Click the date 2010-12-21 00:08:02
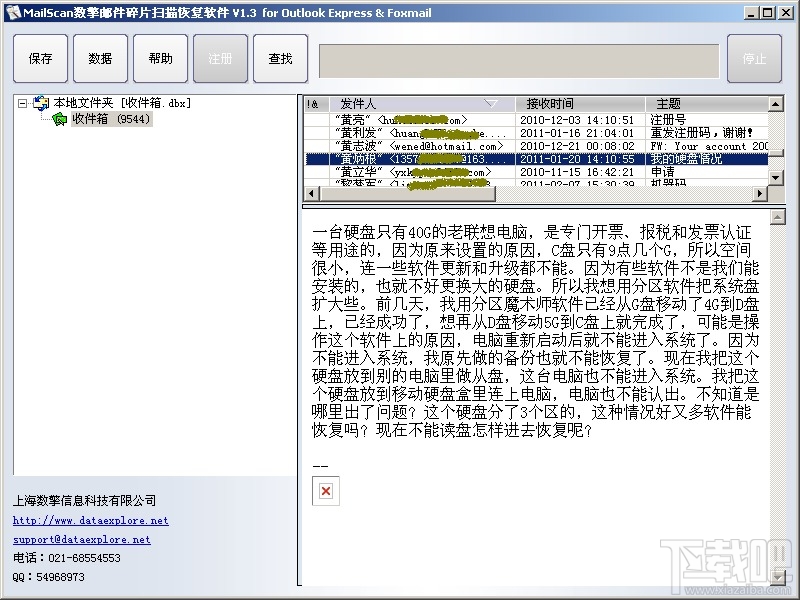This screenshot has height=600, width=800. pyautogui.click(x=577, y=146)
